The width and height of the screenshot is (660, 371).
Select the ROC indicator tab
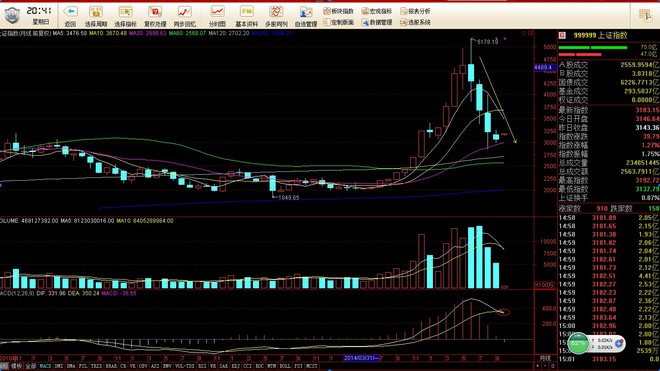click(260, 366)
